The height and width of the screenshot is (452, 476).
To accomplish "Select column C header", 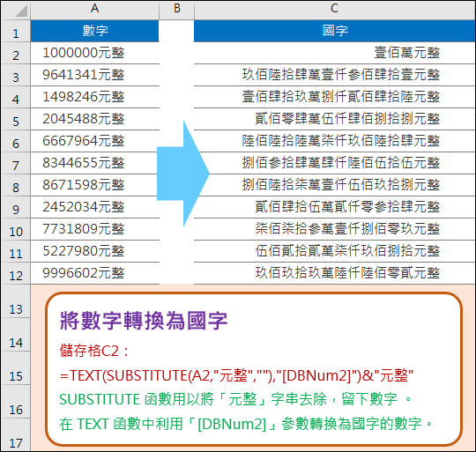I will pos(335,10).
